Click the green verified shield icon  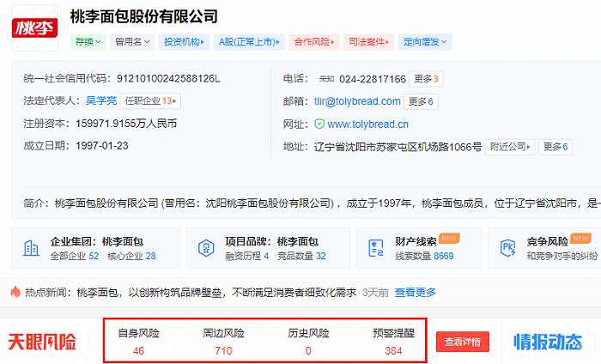pyautogui.click(x=319, y=124)
